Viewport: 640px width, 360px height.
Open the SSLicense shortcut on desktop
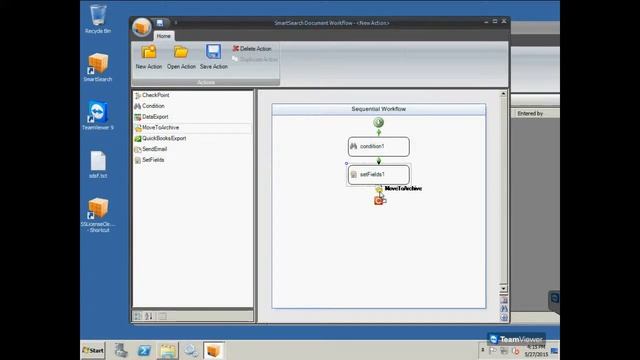coord(98,215)
